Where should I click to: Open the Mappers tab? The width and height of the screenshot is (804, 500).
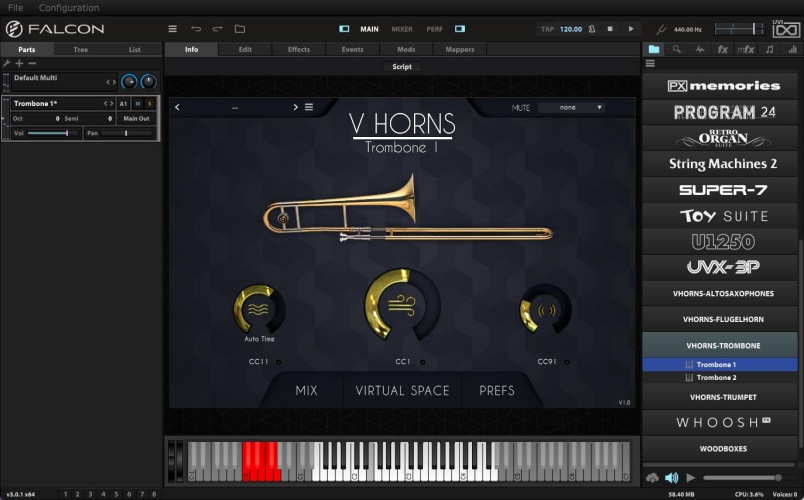coord(460,49)
